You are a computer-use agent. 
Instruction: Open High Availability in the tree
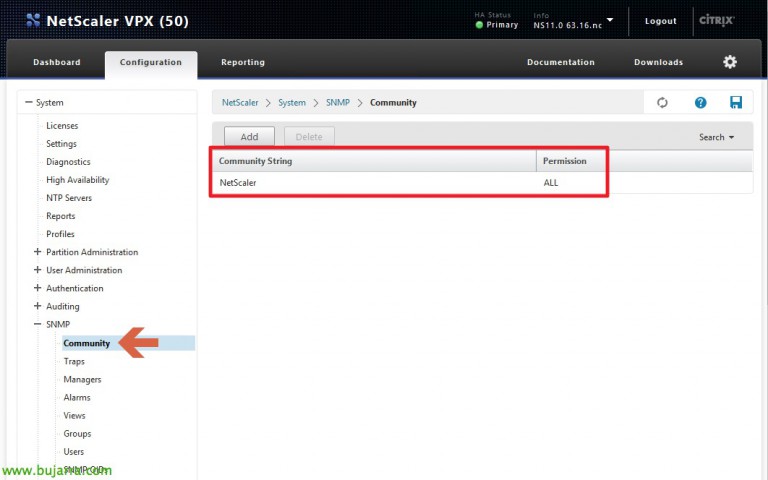click(x=77, y=180)
